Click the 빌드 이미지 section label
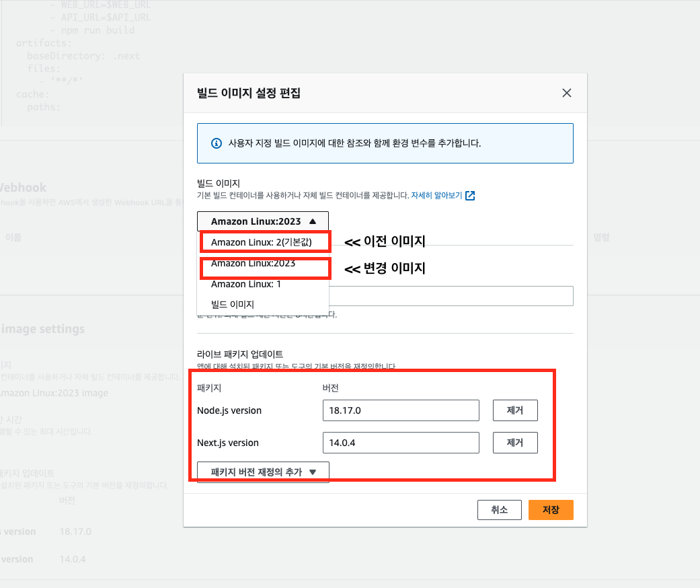The image size is (700, 588). (219, 183)
